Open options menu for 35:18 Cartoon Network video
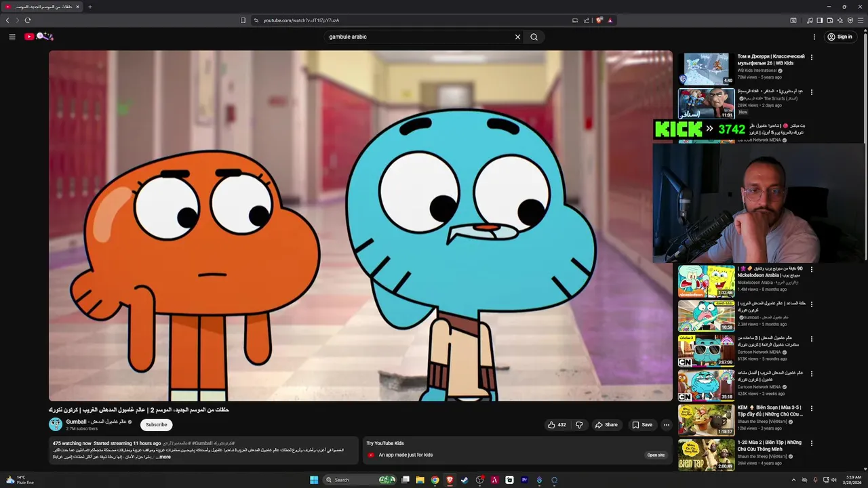 coord(811,373)
